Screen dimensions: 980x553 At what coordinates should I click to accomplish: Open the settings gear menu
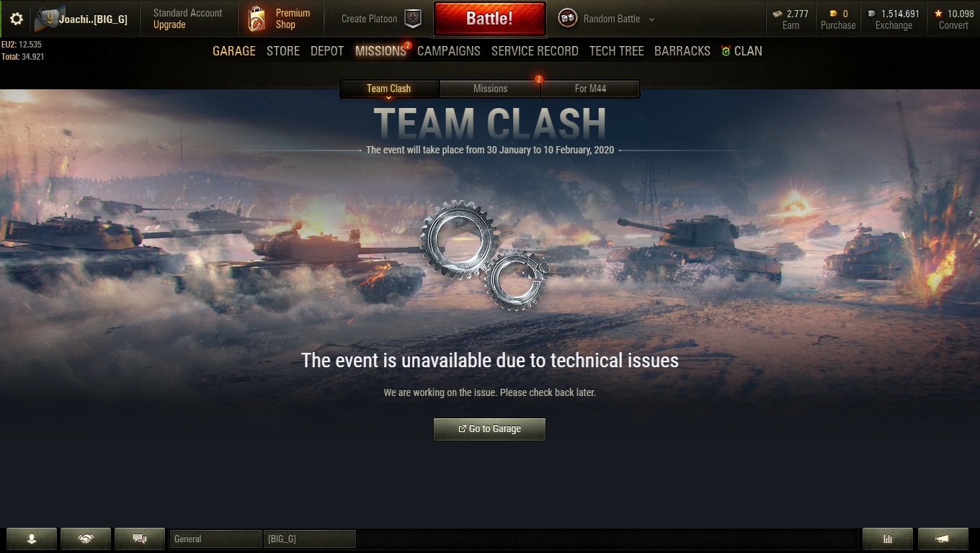pyautogui.click(x=16, y=19)
